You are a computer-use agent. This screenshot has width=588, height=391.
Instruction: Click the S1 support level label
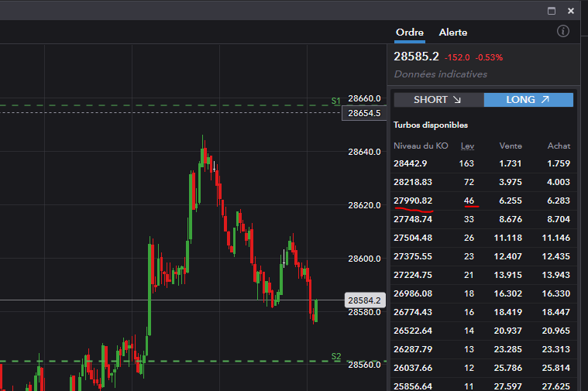point(336,101)
